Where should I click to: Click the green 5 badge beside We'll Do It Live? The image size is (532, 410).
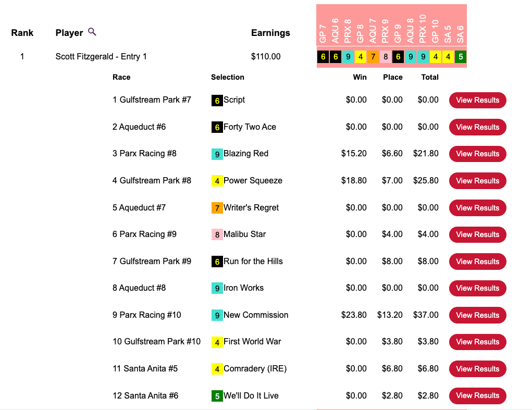[x=217, y=396]
